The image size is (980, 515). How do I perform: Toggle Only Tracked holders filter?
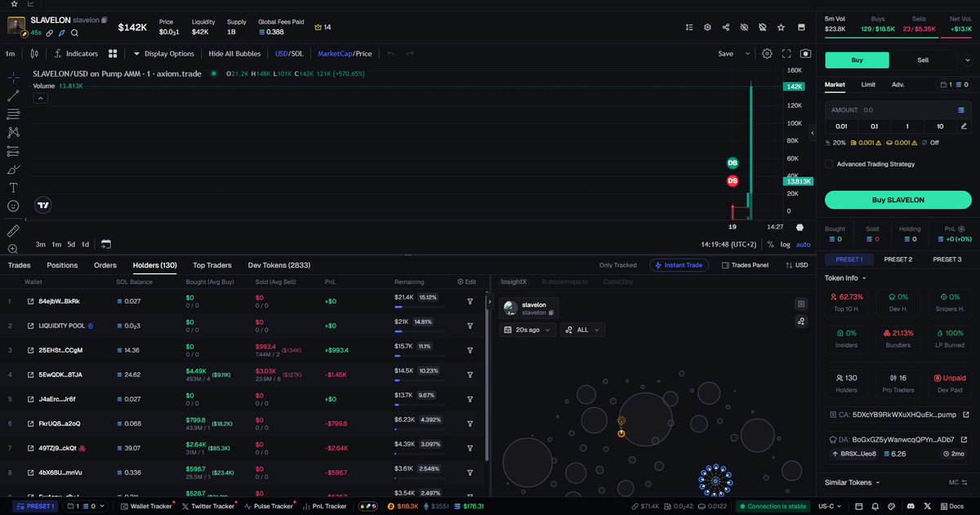(x=617, y=265)
